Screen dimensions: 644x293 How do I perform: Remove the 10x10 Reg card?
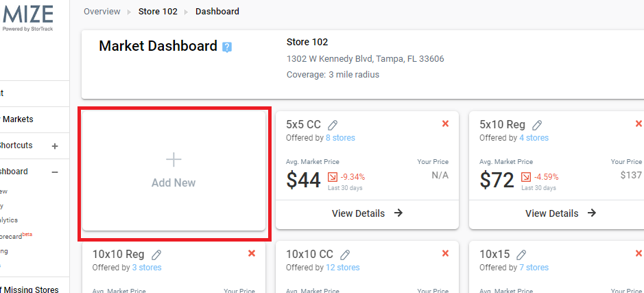tap(252, 254)
